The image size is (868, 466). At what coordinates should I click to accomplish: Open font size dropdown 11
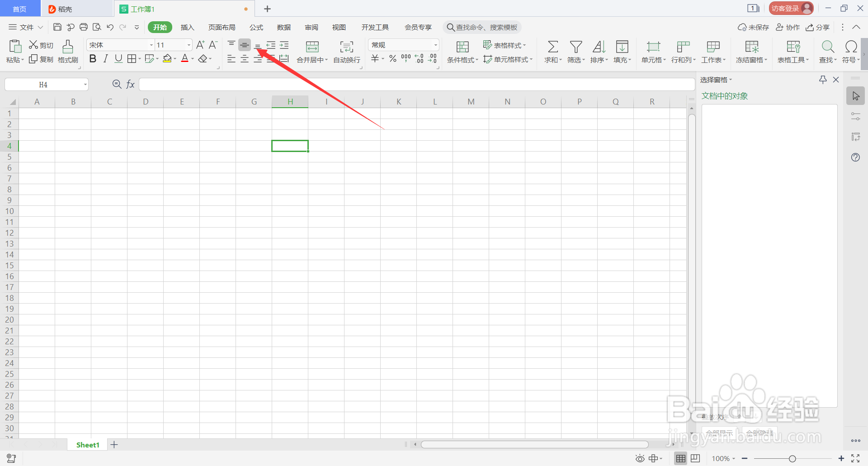(x=189, y=45)
